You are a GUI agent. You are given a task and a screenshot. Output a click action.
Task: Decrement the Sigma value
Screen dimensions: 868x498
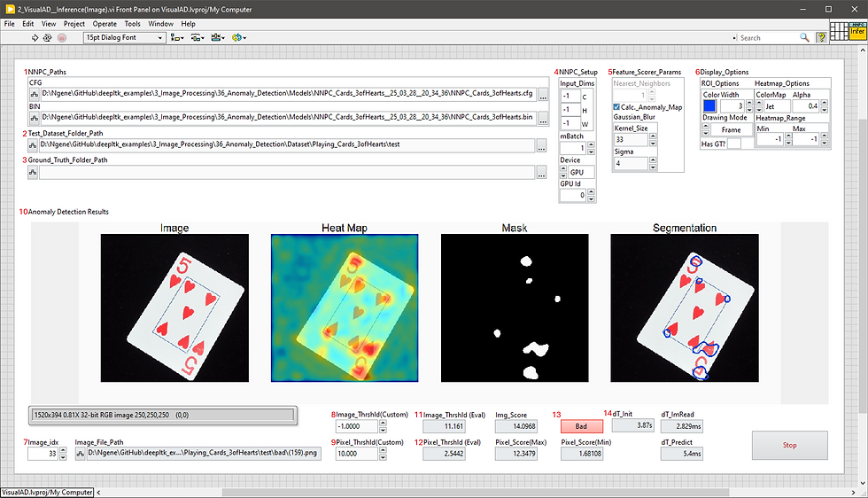653,167
